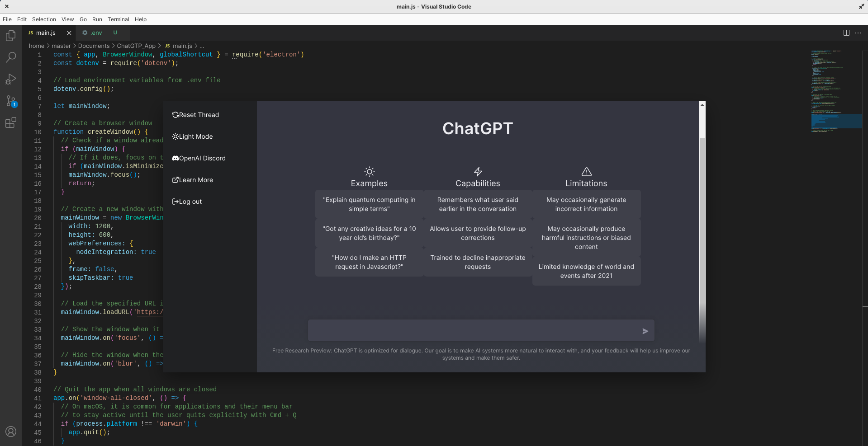Open the Go menu

click(83, 19)
